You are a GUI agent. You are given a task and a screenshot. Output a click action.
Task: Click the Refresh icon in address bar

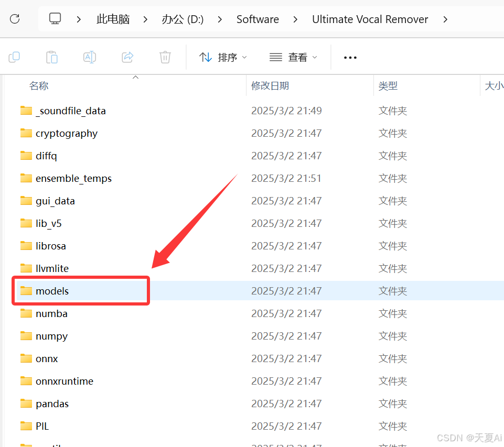15,19
